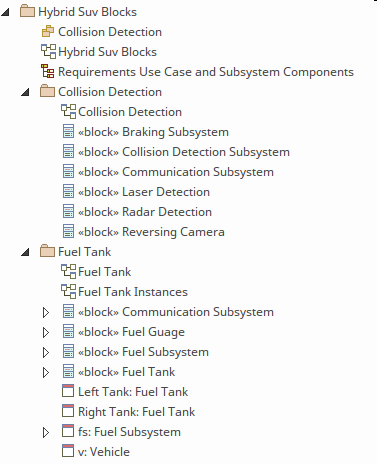Expand the Fuel Tank block node
The height and width of the screenshot is (464, 377).
click(x=46, y=372)
